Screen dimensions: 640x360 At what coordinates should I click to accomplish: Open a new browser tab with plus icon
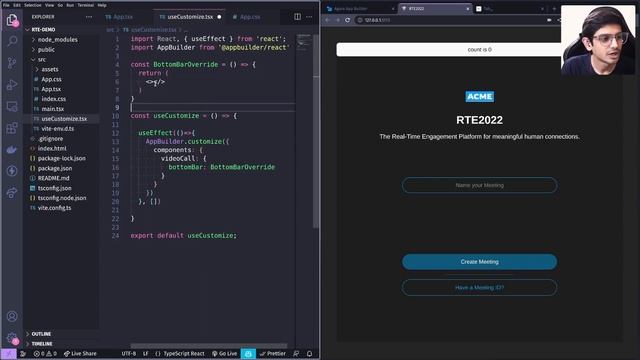(554, 9)
